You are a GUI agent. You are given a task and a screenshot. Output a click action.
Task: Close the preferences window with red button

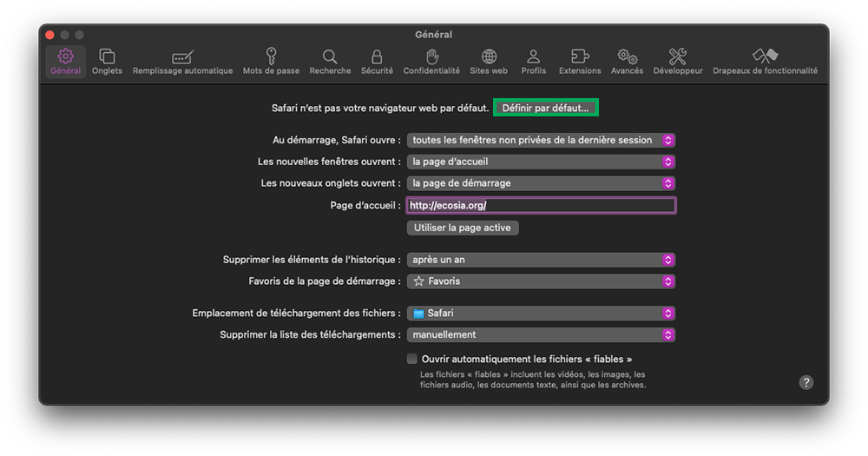tap(49, 35)
